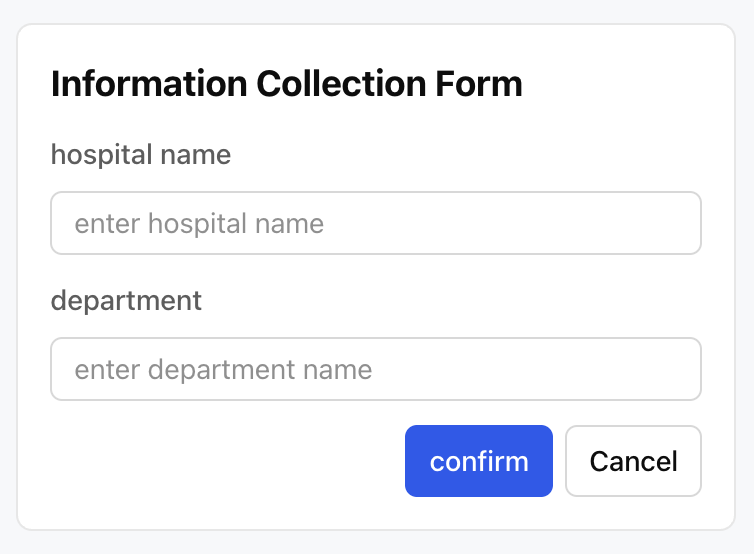Select the 'hospital name' label

click(141, 155)
